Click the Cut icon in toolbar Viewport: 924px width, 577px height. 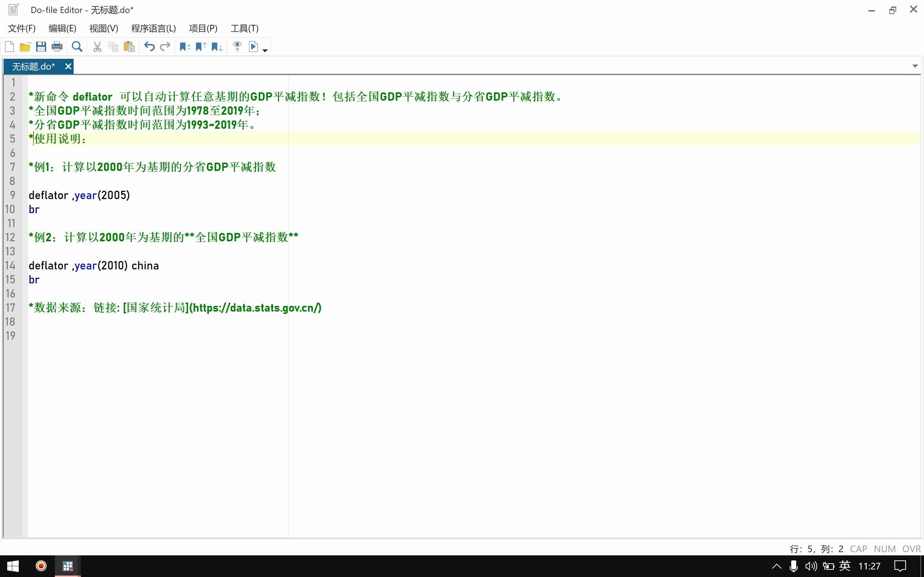[x=96, y=46]
